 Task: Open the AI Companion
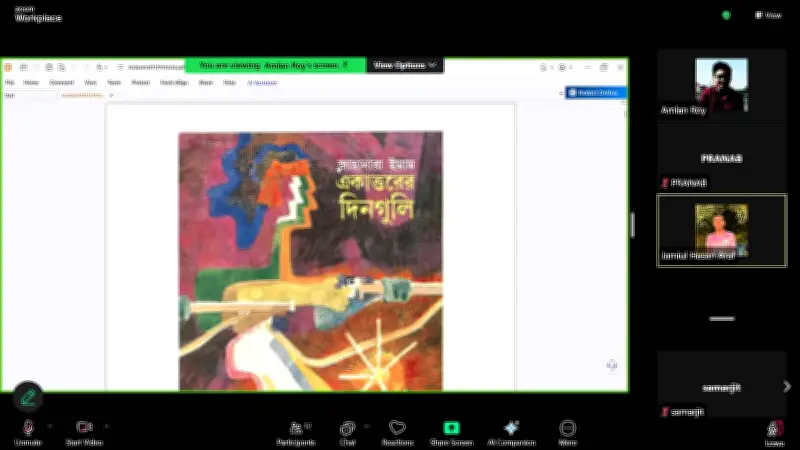click(511, 428)
